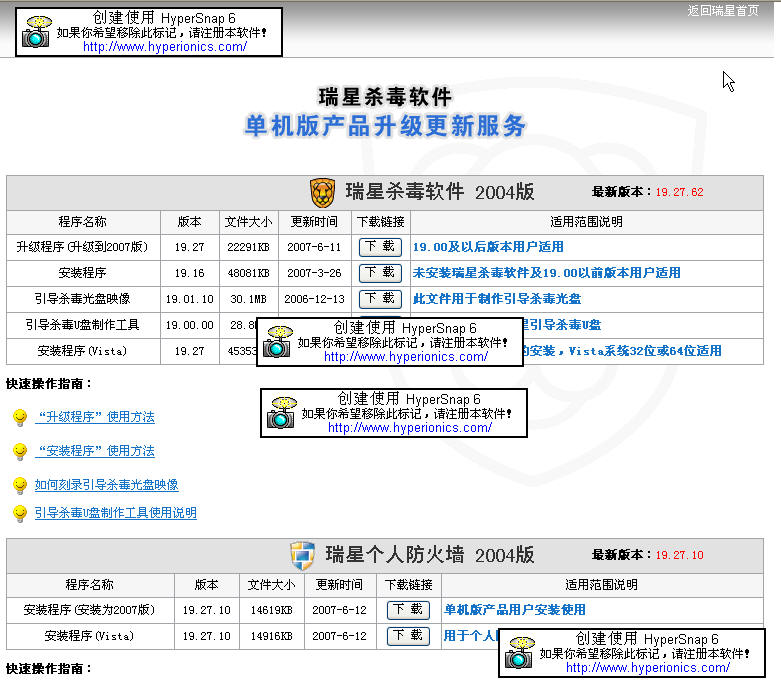The width and height of the screenshot is (781, 685).
Task: Select firewall file size 14619KB
Action: point(271,610)
